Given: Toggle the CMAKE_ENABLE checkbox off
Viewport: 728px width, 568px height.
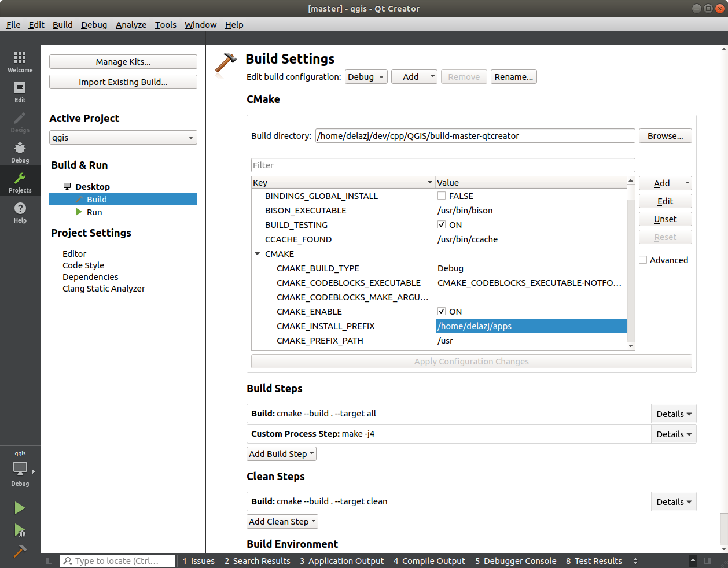Looking at the screenshot, I should click(442, 311).
